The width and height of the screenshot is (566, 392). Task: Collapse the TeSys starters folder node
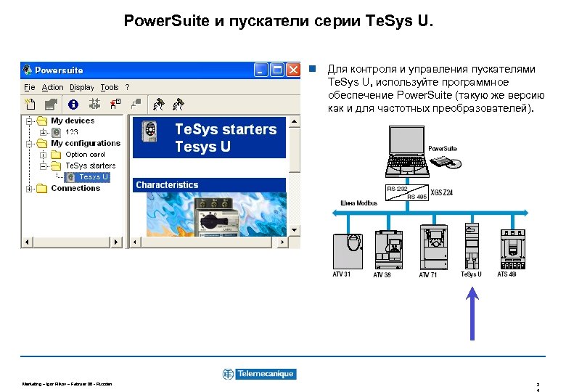coord(43,166)
